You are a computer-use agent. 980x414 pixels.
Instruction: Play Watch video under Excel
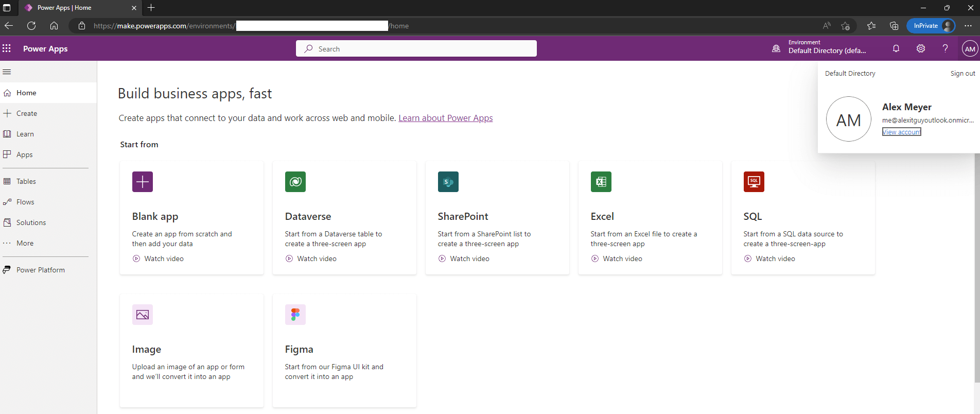coord(617,258)
